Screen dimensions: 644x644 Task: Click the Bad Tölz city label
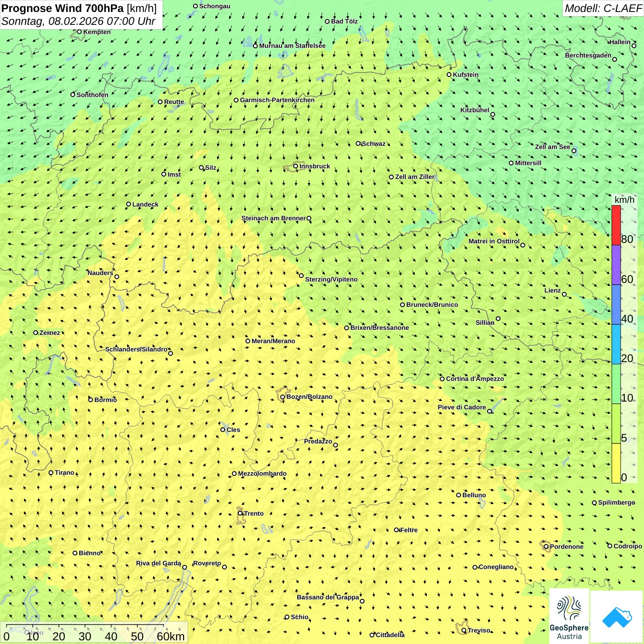tap(344, 21)
